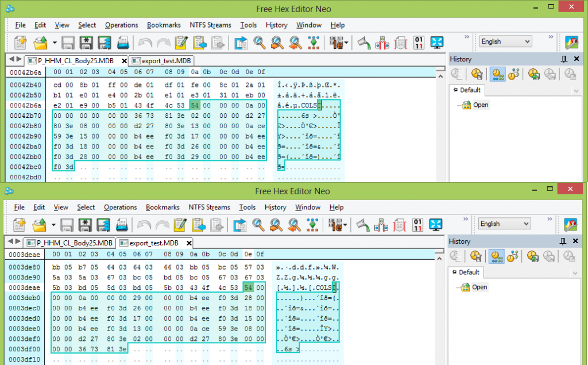Click Save History icon in bottom History panel
Screen dimensions: 588x365
(x=534, y=256)
